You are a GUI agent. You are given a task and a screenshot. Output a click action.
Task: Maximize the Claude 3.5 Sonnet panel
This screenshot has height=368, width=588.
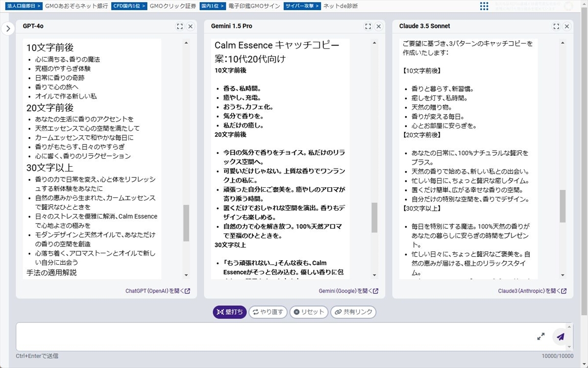click(x=556, y=26)
